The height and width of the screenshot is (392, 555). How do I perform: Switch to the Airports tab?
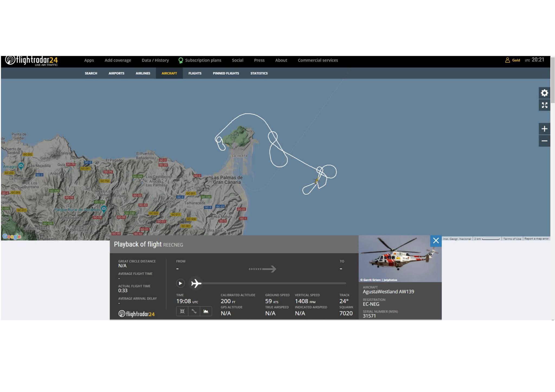tap(116, 73)
